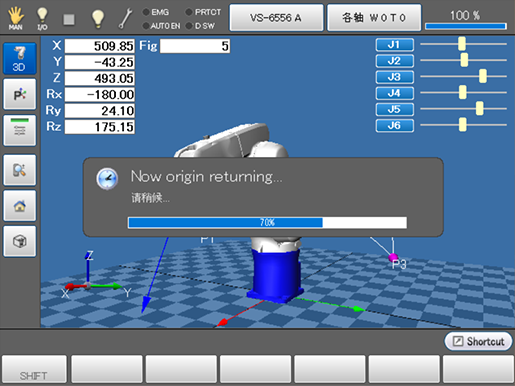Open the magnifier search sidebar icon
Image resolution: width=515 pixels, height=386 pixels.
coord(20,170)
